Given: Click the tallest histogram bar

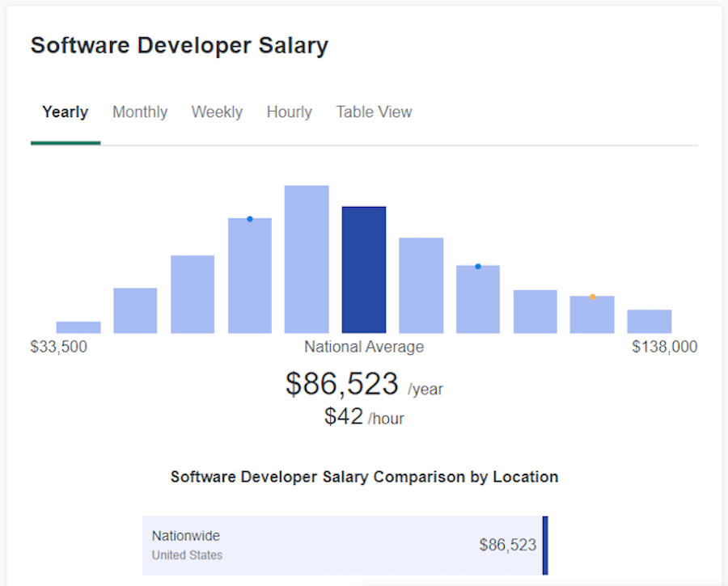Looking at the screenshot, I should click(x=307, y=259).
